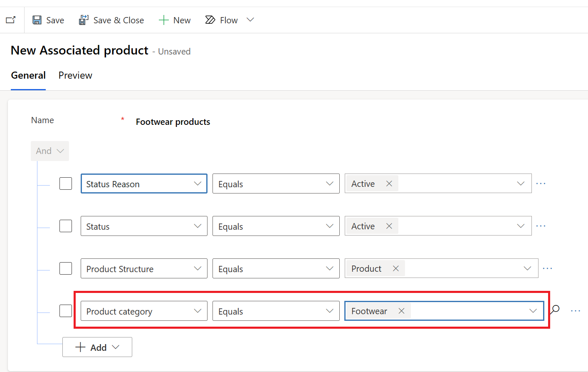Viewport: 588px width, 372px height.
Task: Open more options for Status row
Action: click(x=541, y=226)
